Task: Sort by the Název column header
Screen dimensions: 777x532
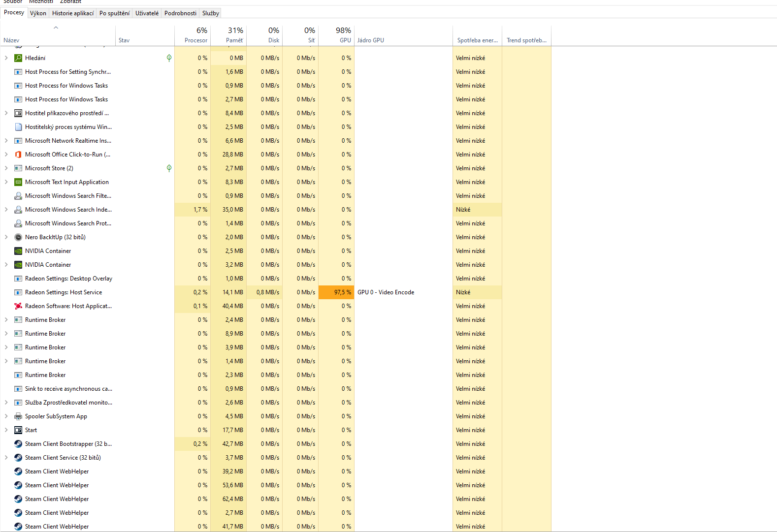Action: tap(58, 35)
